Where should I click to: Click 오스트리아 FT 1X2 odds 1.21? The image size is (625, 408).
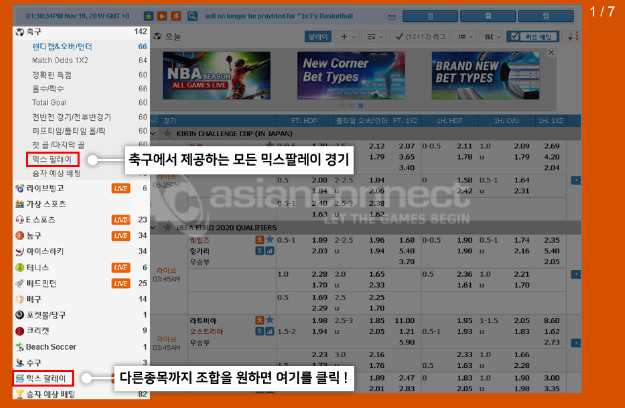pyautogui.click(x=407, y=332)
